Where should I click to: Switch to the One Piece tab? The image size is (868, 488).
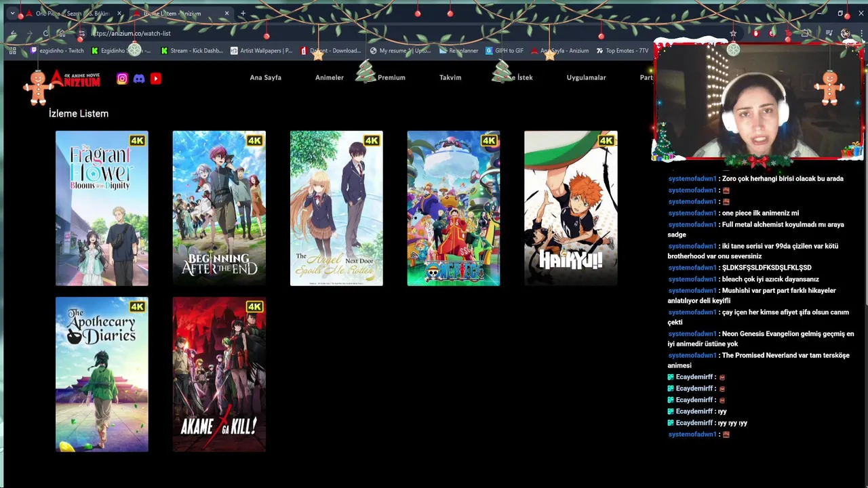click(x=73, y=14)
